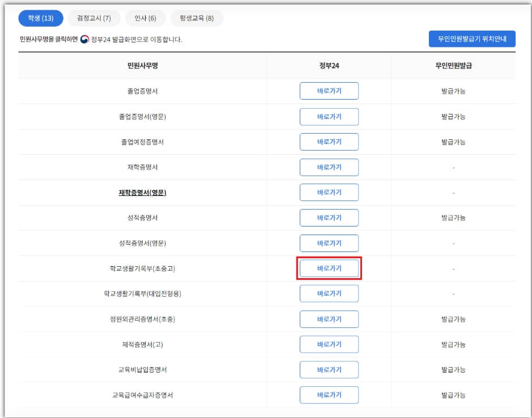Viewport: 532px width, 418px height.
Task: Click 바로가기 for 성적증명서
Action: pos(329,217)
